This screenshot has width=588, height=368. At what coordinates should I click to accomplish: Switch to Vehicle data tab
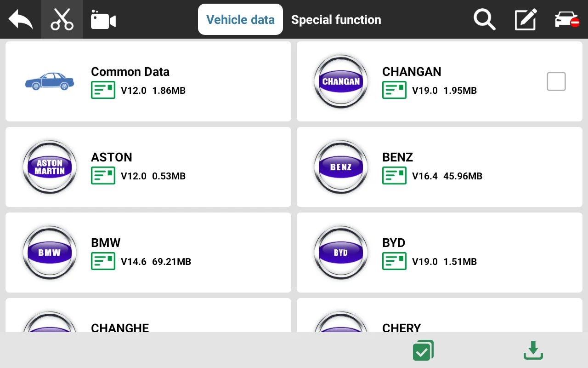(x=240, y=19)
